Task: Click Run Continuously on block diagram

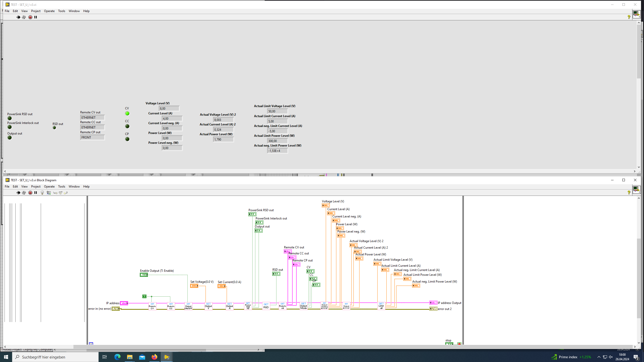Action: (24, 193)
